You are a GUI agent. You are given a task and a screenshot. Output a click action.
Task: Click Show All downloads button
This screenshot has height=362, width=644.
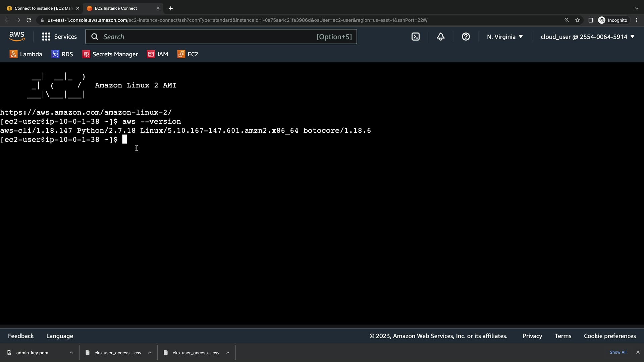[618, 352]
